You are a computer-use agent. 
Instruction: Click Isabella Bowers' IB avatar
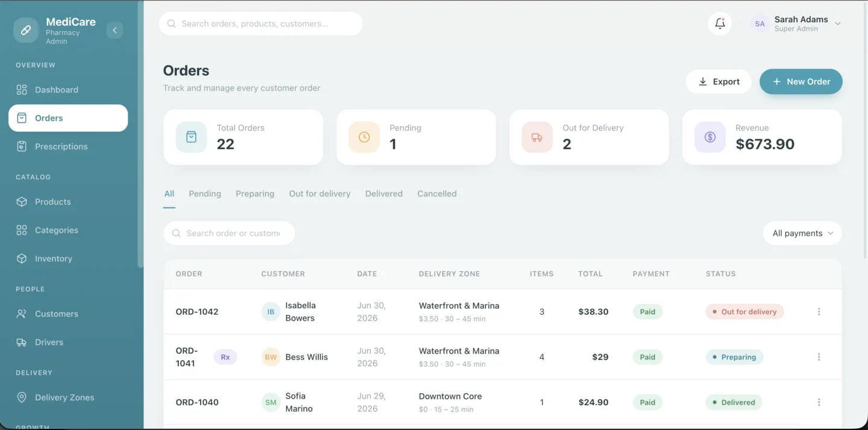click(x=271, y=312)
